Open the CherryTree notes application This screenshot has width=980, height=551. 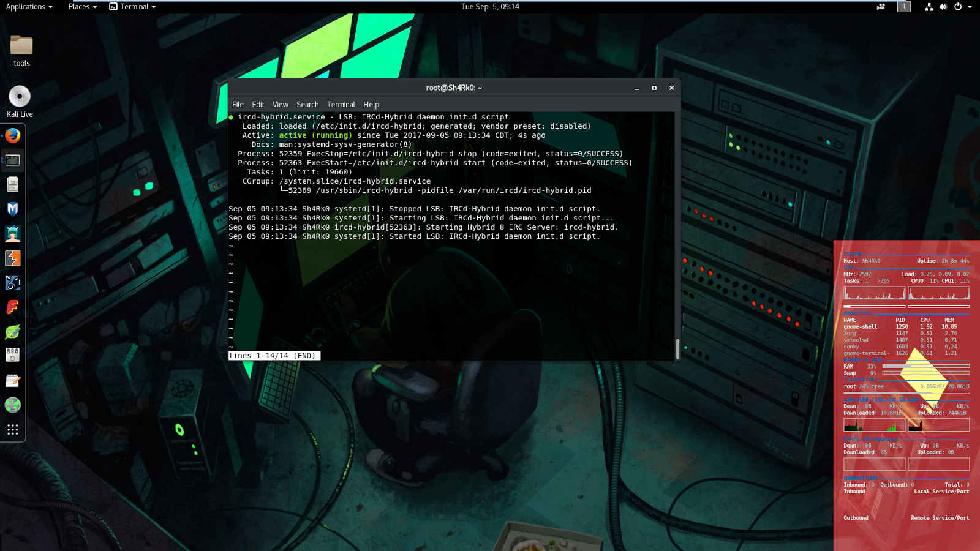13,380
